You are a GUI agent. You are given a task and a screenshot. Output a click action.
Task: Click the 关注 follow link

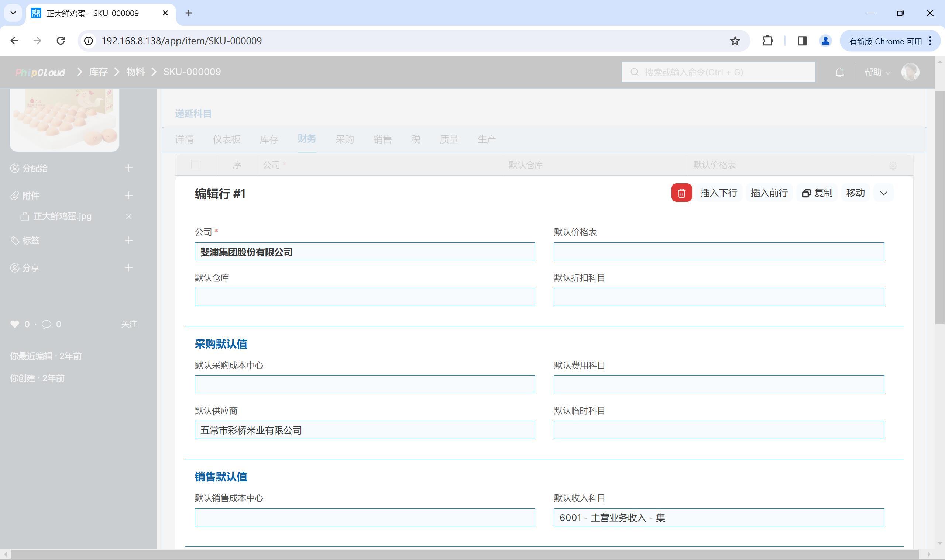(129, 324)
